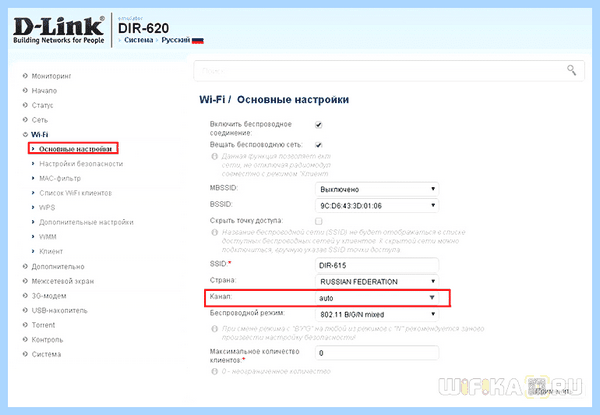Viewport: 600px width, 415px height.
Task: Open the Статус menu item
Action: 42,105
